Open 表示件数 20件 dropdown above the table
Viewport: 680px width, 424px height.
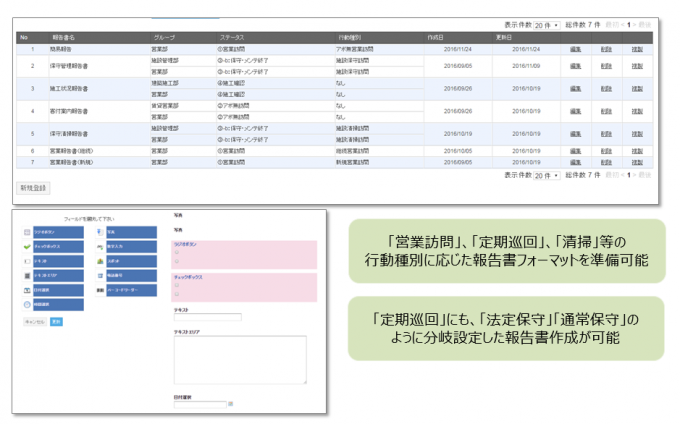pyautogui.click(x=546, y=26)
